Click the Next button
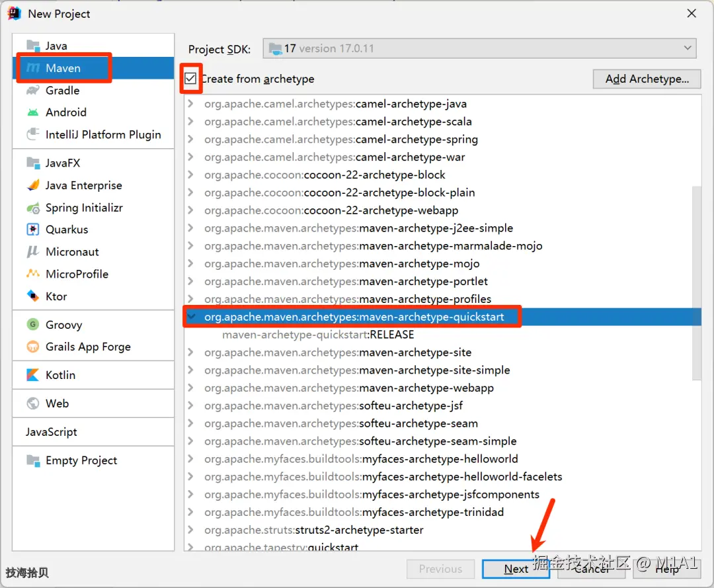Screen dimensions: 714x588 [516, 569]
